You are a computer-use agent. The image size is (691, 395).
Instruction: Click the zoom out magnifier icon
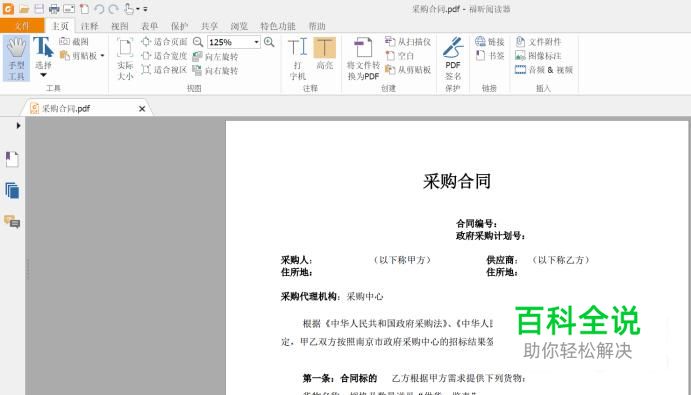tap(198, 42)
